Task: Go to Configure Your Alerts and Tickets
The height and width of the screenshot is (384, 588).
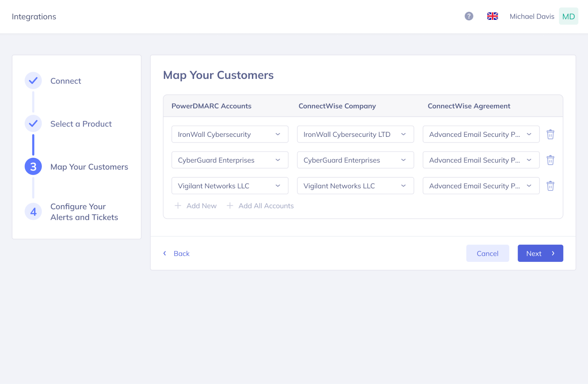Action: click(84, 212)
